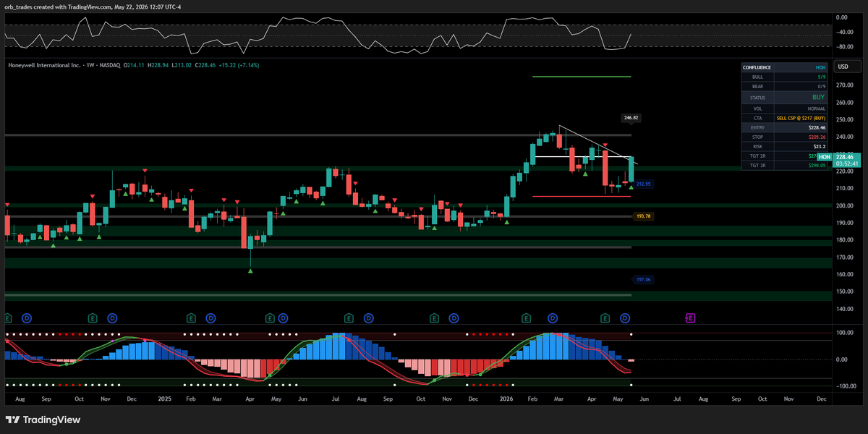The width and height of the screenshot is (868, 434).
Task: Click the earnings marker at August 2024
Action: click(8, 318)
